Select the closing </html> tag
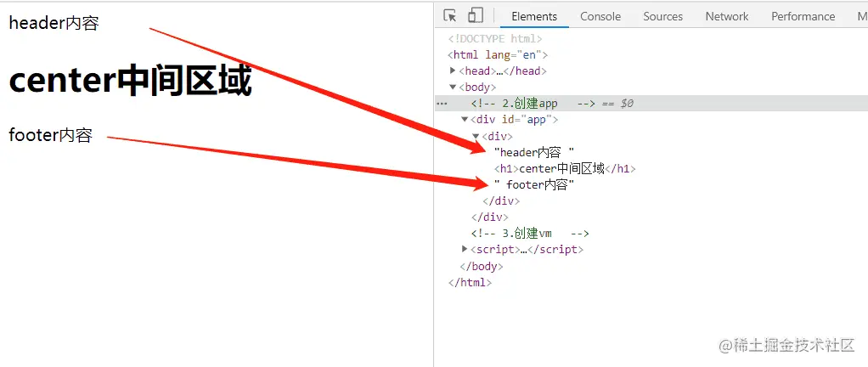The image size is (868, 367). 470,282
